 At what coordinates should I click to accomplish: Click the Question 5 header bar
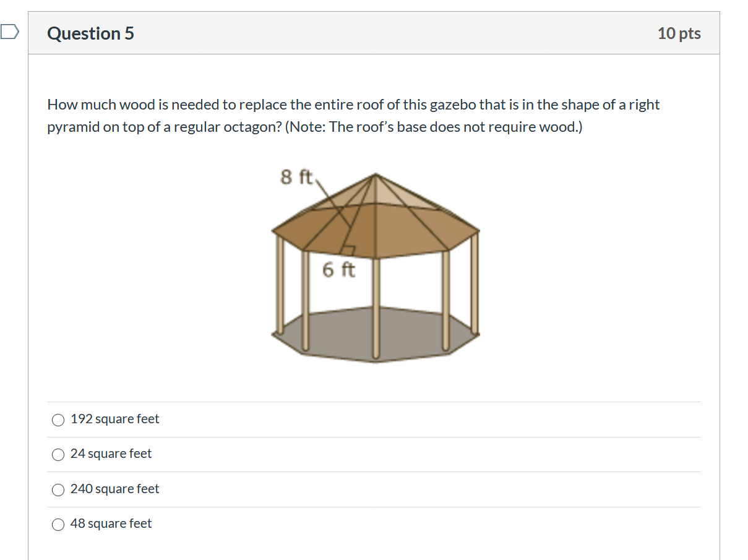(371, 33)
